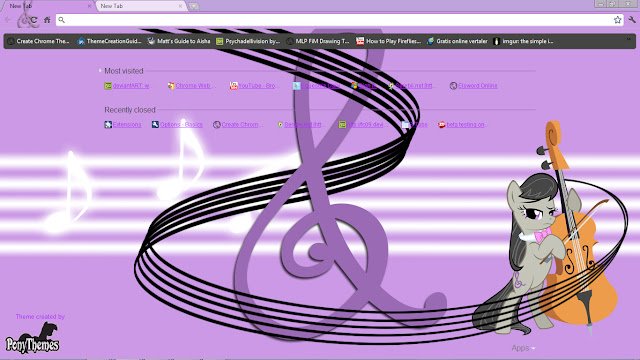This screenshot has height=360, width=640.
Task: Switch to the first New Tab
Action: [x=47, y=6]
